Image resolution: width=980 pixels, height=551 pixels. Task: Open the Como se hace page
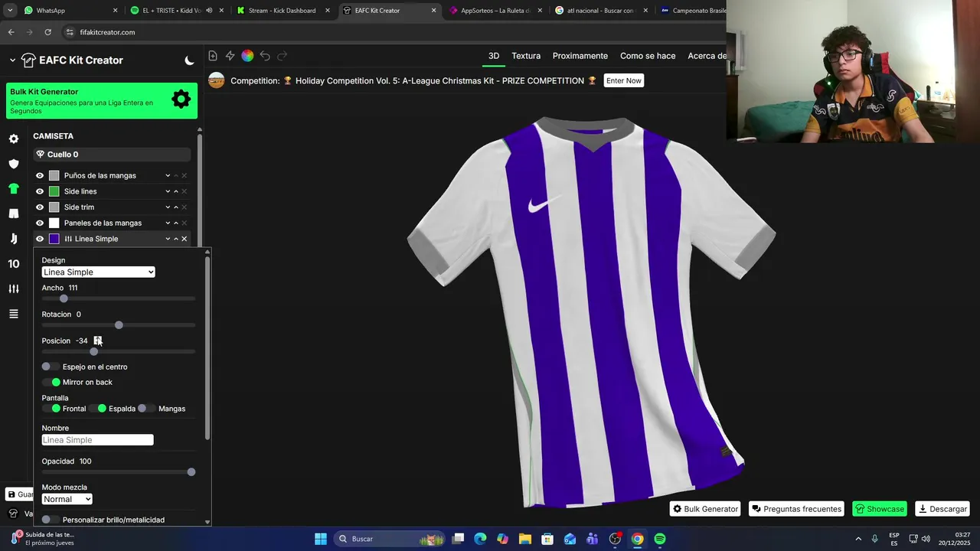(648, 56)
